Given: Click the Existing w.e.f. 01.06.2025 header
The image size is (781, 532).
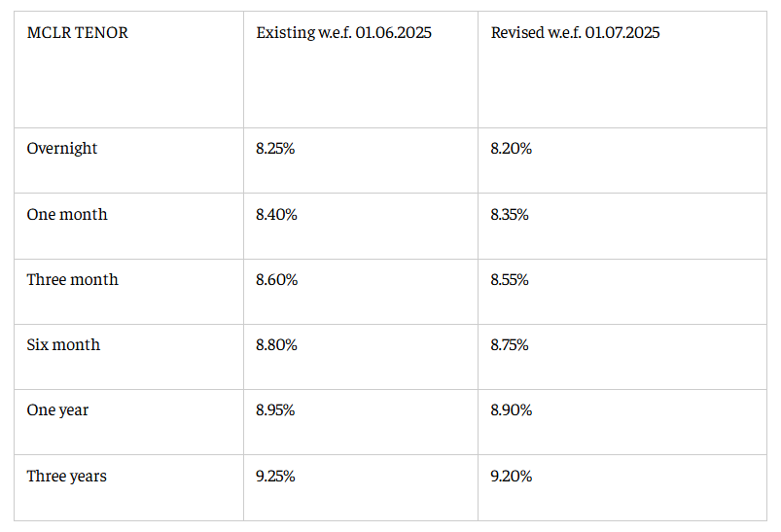Looking at the screenshot, I should click(x=343, y=33).
